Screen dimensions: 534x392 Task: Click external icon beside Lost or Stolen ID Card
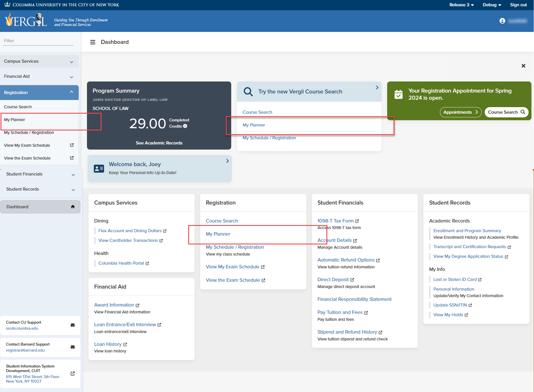click(x=480, y=280)
